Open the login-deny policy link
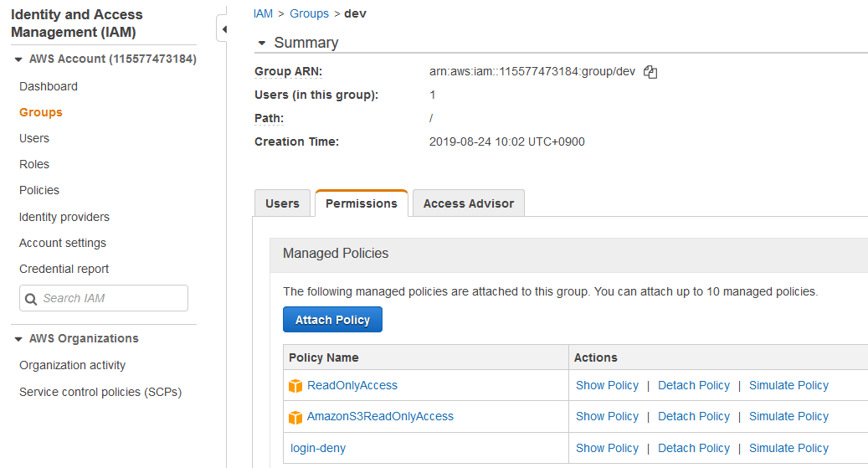 [x=318, y=448]
